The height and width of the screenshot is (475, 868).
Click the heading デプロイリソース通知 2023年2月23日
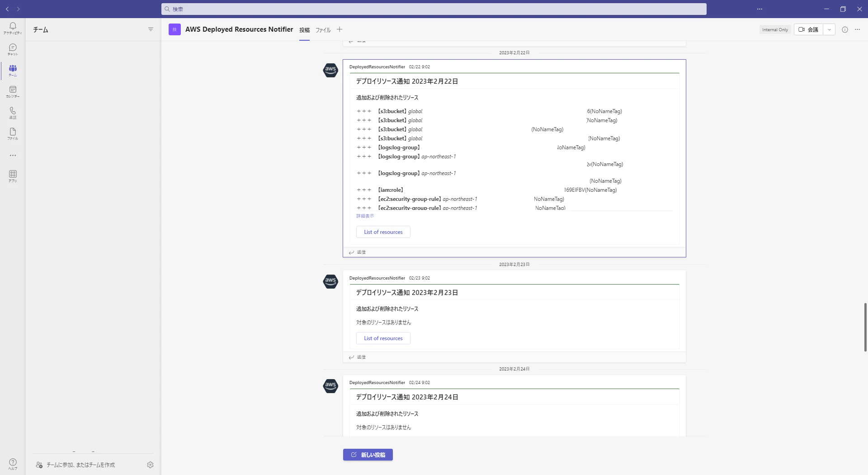(407, 293)
